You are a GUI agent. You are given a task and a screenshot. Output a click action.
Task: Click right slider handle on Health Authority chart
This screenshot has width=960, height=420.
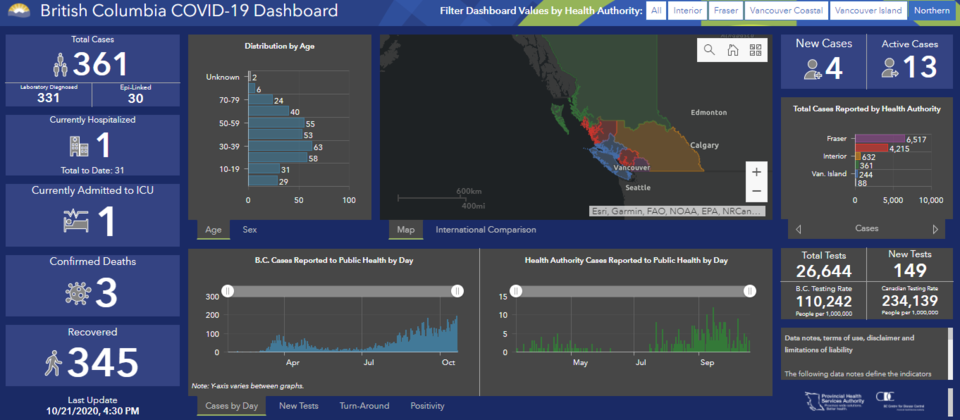click(x=749, y=291)
